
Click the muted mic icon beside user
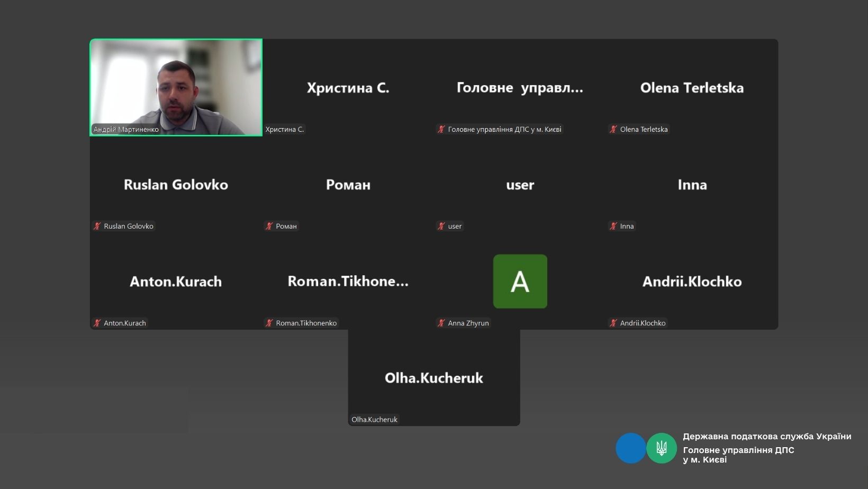click(441, 226)
